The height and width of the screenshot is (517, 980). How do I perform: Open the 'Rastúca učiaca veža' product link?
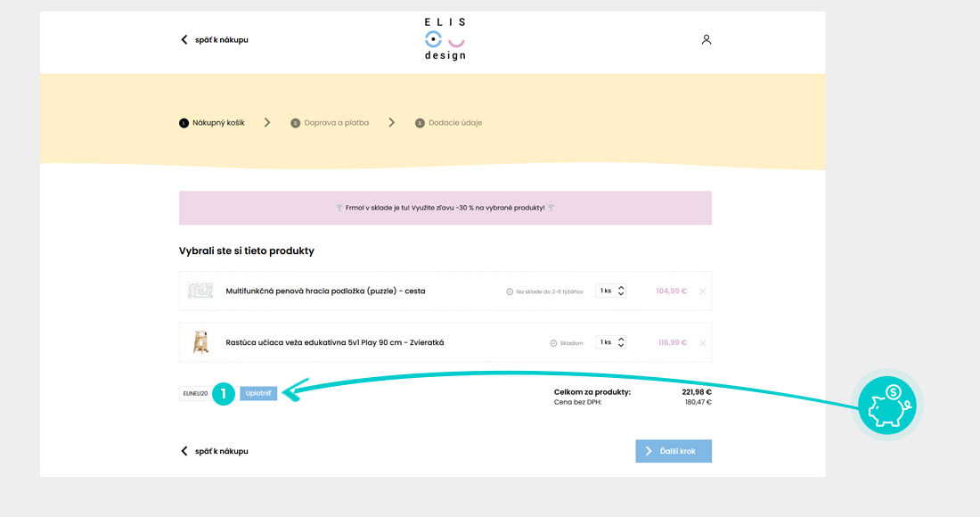coord(334,342)
